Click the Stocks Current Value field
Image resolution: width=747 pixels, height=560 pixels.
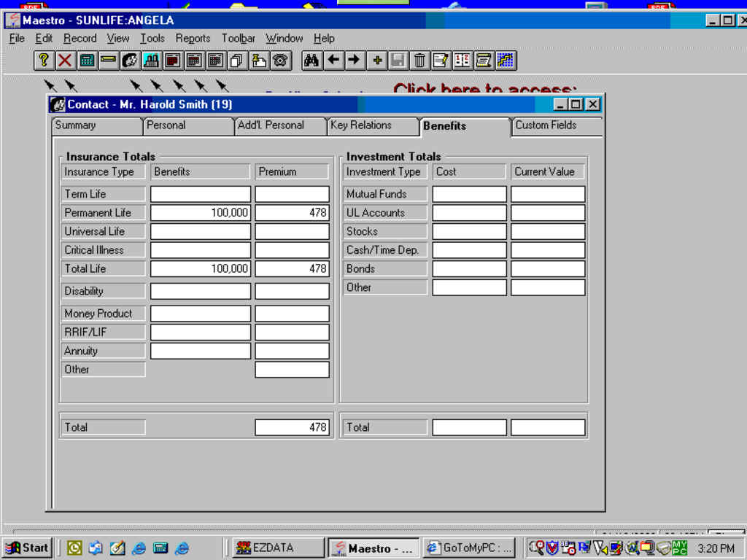(x=547, y=232)
